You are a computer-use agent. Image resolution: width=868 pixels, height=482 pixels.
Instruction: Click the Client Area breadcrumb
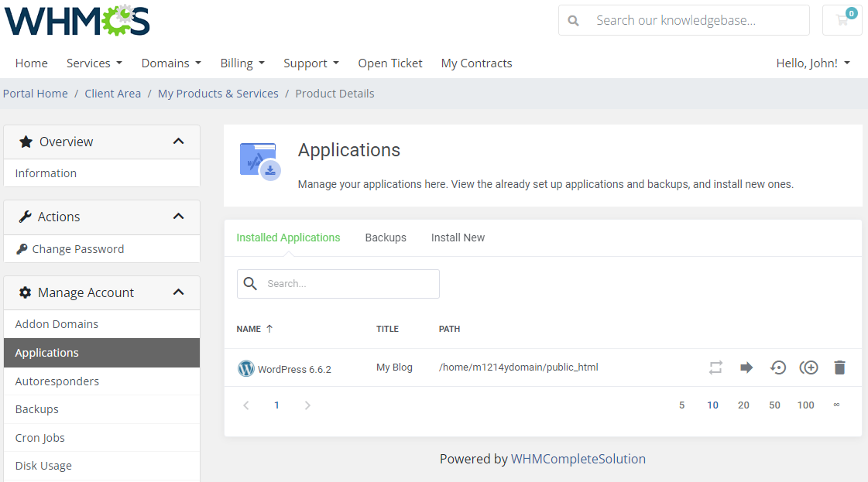pyautogui.click(x=113, y=94)
